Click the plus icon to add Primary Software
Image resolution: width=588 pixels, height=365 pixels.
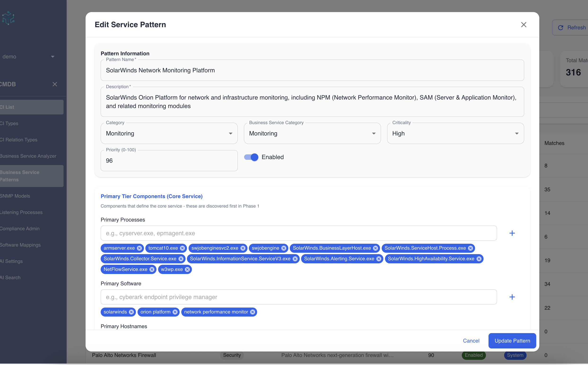pos(512,297)
